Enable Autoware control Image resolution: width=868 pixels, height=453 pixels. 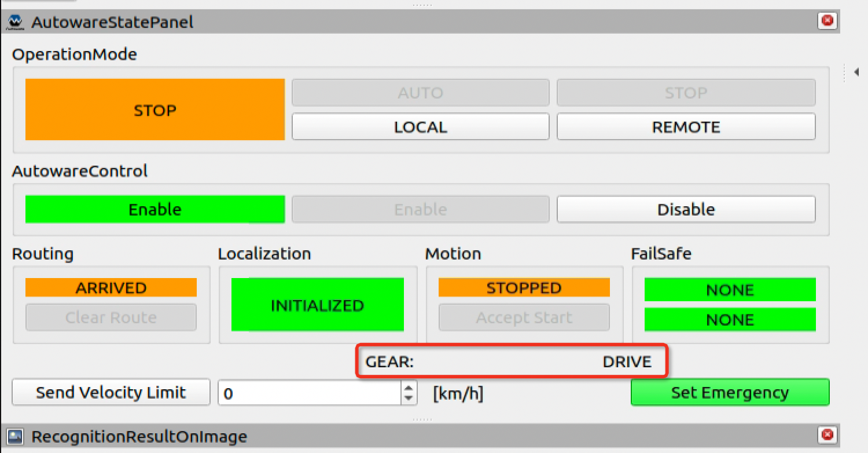pos(421,209)
